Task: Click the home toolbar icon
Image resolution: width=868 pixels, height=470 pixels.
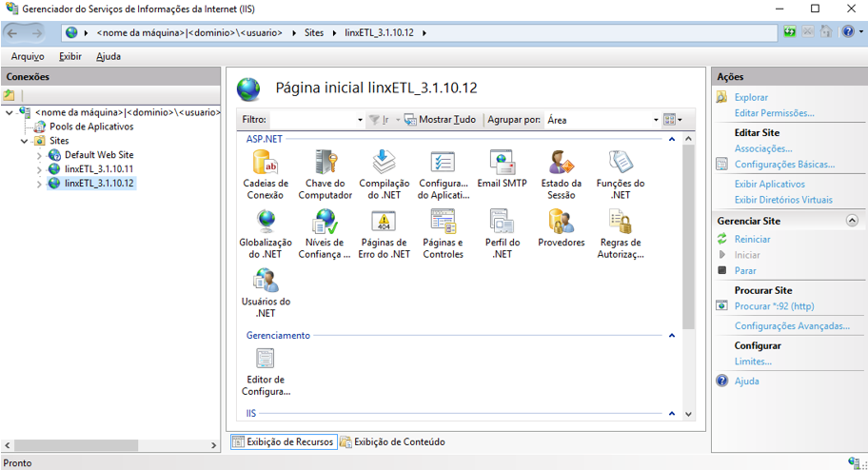Action: click(x=826, y=32)
